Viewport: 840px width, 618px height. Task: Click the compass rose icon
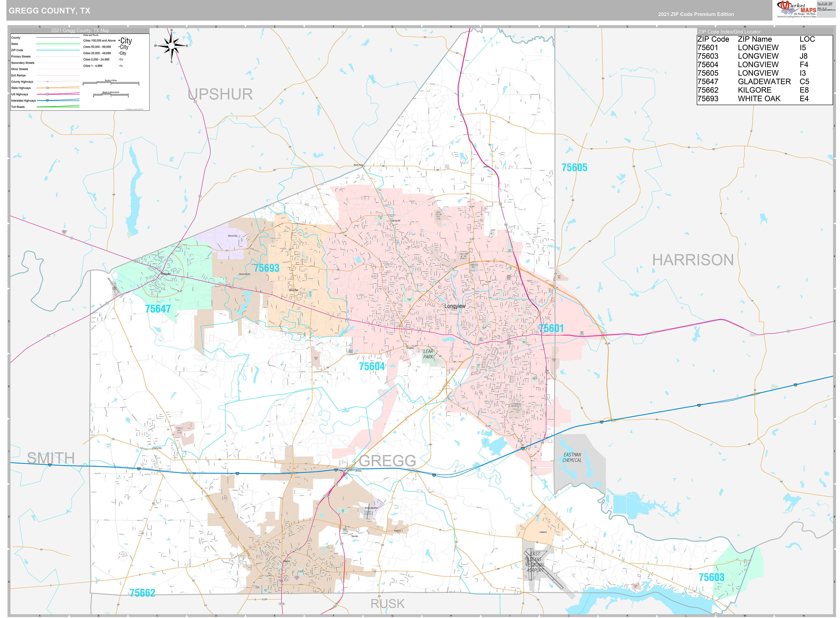tap(171, 46)
